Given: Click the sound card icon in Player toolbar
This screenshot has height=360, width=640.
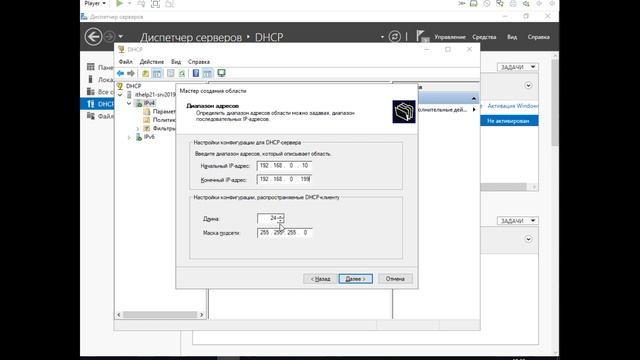Looking at the screenshot, I should pyautogui.click(x=526, y=3).
